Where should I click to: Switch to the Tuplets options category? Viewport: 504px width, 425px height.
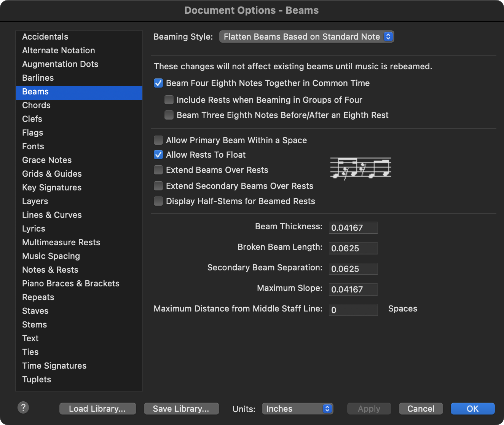[x=37, y=380]
